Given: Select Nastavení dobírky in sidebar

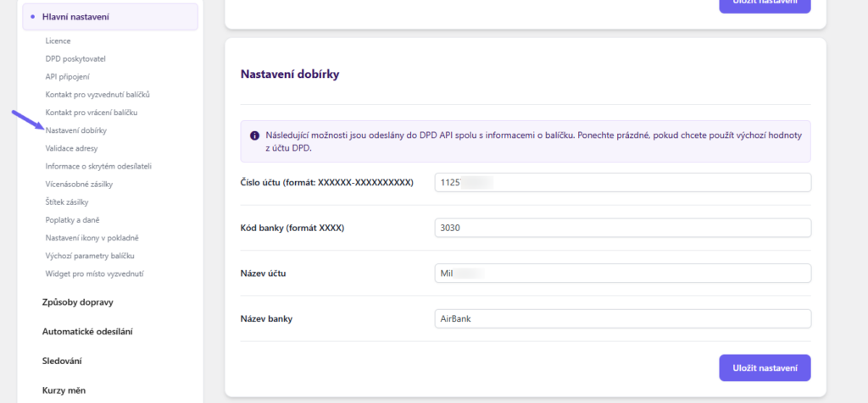Looking at the screenshot, I should [76, 130].
